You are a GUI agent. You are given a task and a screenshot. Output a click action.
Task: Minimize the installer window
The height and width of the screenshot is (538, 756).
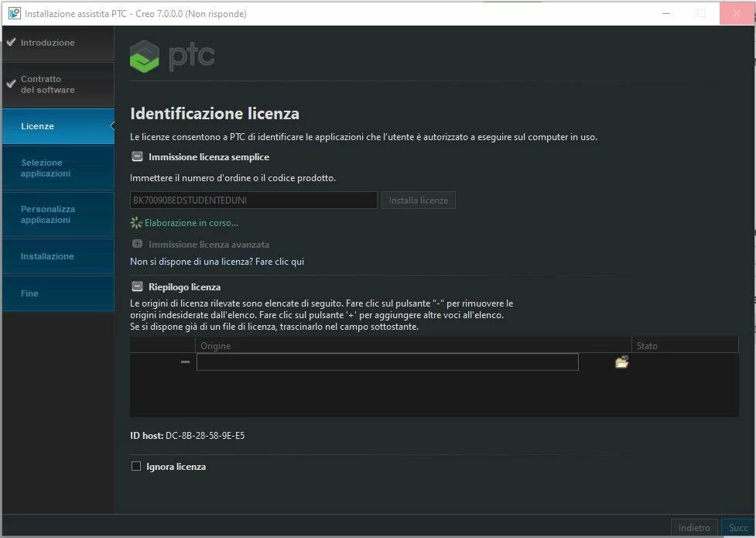(666, 13)
